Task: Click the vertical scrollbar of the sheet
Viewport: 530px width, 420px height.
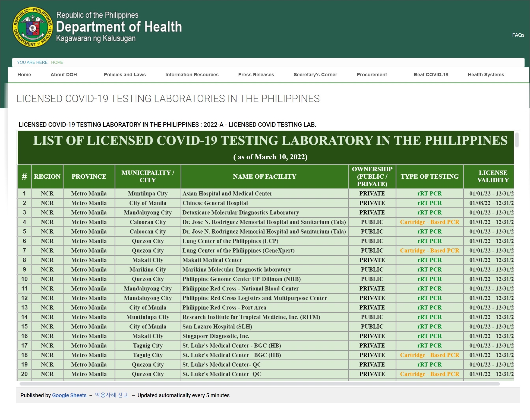Action: point(517,140)
